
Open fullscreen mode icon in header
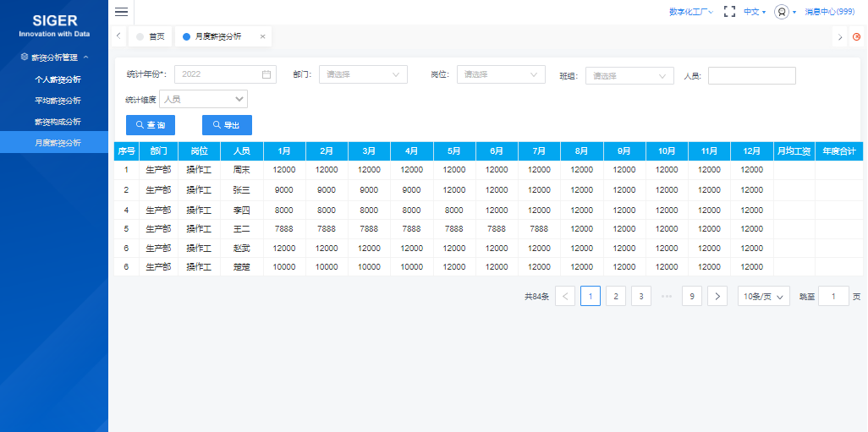(729, 12)
